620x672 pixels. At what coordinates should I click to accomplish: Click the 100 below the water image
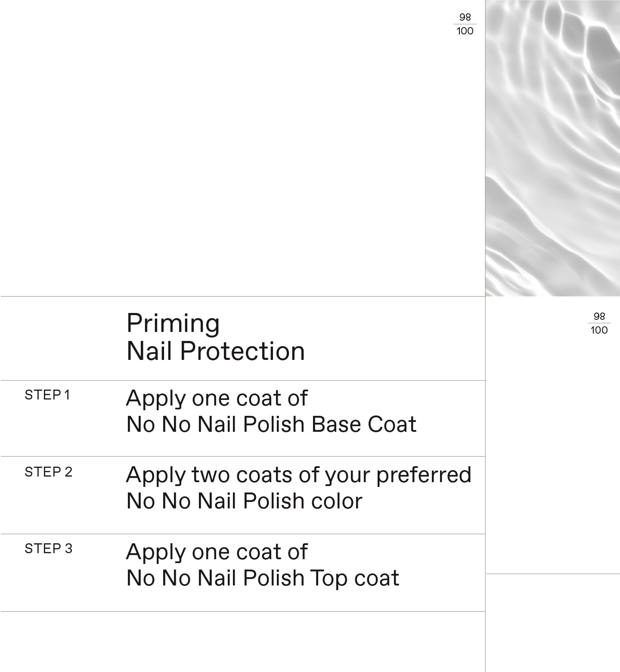pos(599,330)
